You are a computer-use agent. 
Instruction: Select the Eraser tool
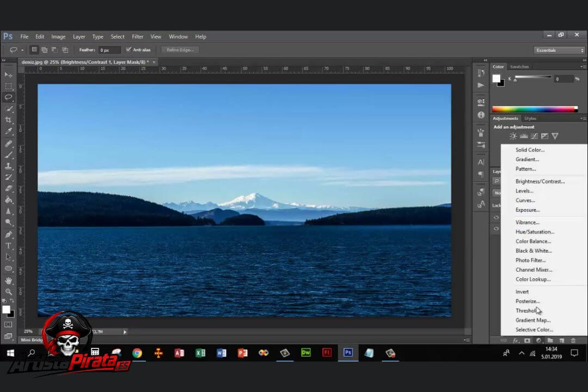[8, 188]
